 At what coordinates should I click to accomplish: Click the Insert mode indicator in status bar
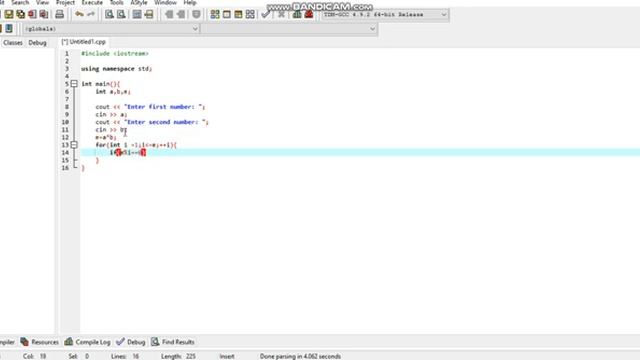click(227, 356)
